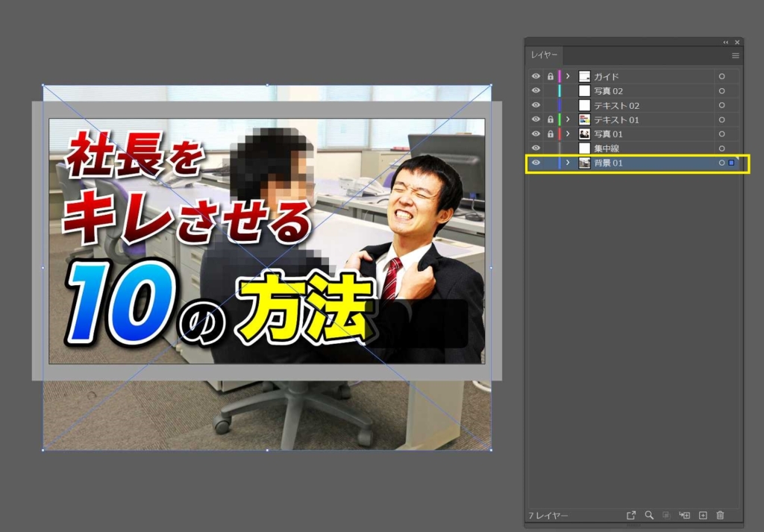Click the target circle for ガイド layer

(721, 77)
